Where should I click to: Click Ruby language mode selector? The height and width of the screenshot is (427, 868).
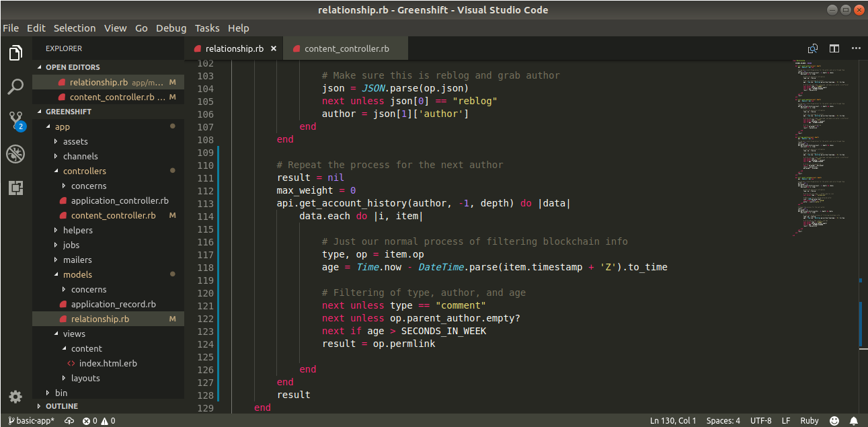tap(810, 421)
